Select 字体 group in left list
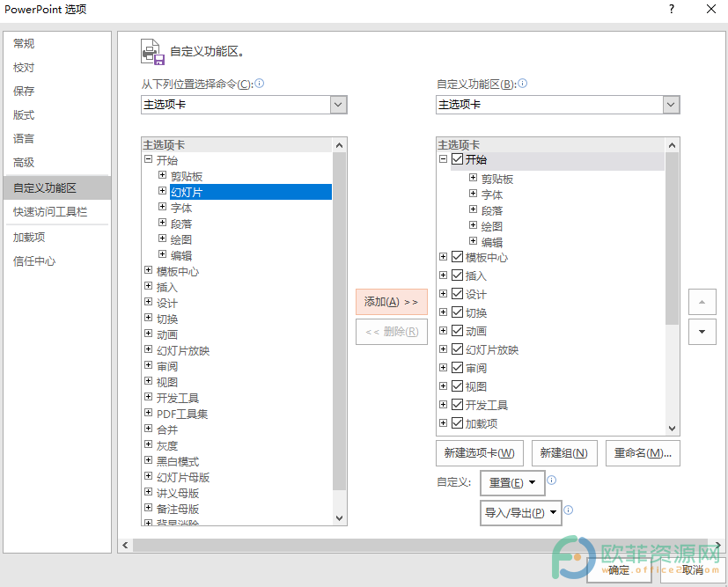This screenshot has width=728, height=587. click(181, 208)
